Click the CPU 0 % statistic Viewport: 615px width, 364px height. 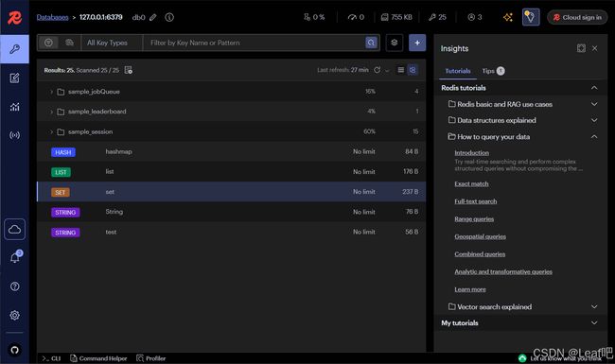tap(314, 17)
